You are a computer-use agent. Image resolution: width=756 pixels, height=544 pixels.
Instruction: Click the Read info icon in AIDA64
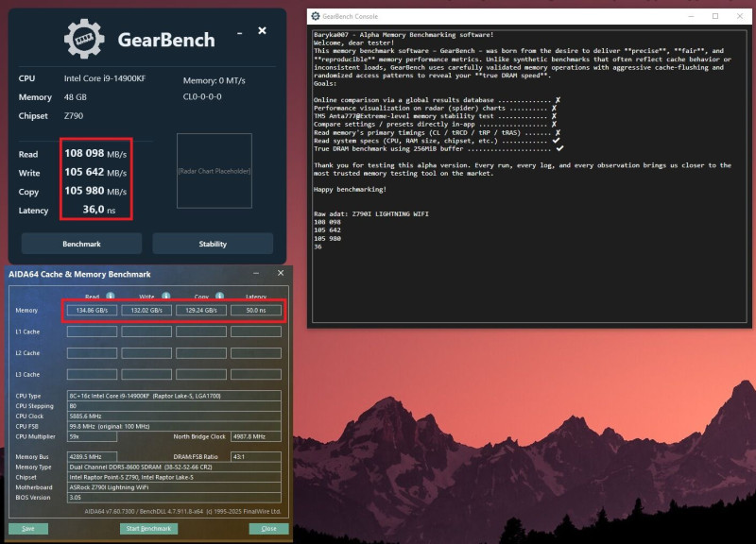click(x=111, y=296)
